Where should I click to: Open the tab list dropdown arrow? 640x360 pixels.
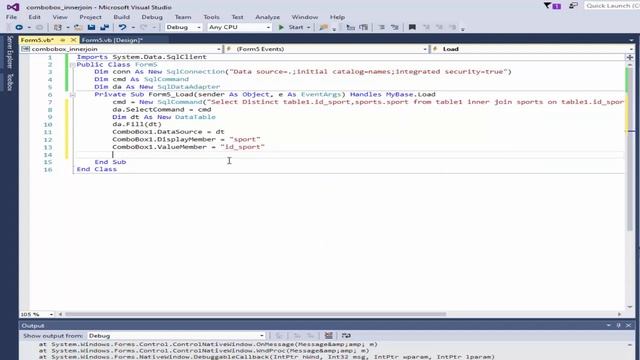pyautogui.click(x=631, y=40)
